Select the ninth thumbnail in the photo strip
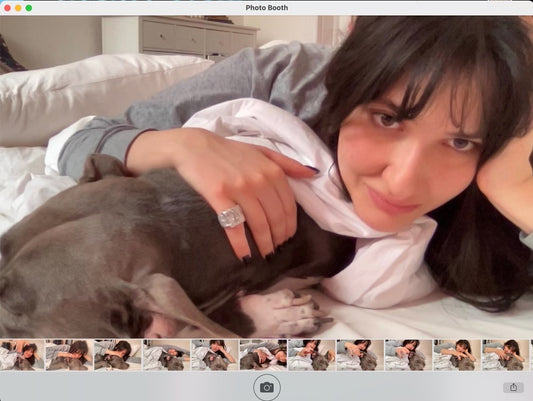 [408, 355]
